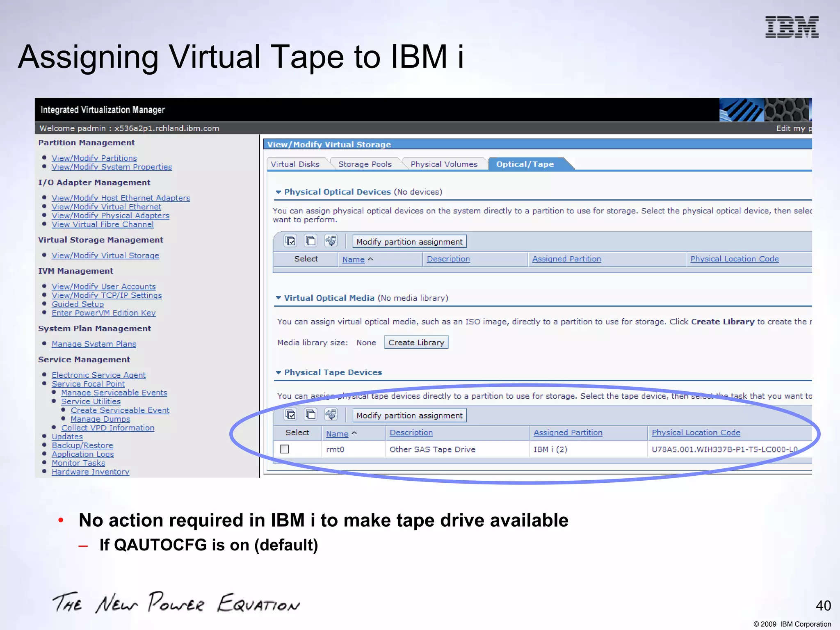The height and width of the screenshot is (630, 840).
Task: Open Manage System Plans link
Action: coord(94,344)
